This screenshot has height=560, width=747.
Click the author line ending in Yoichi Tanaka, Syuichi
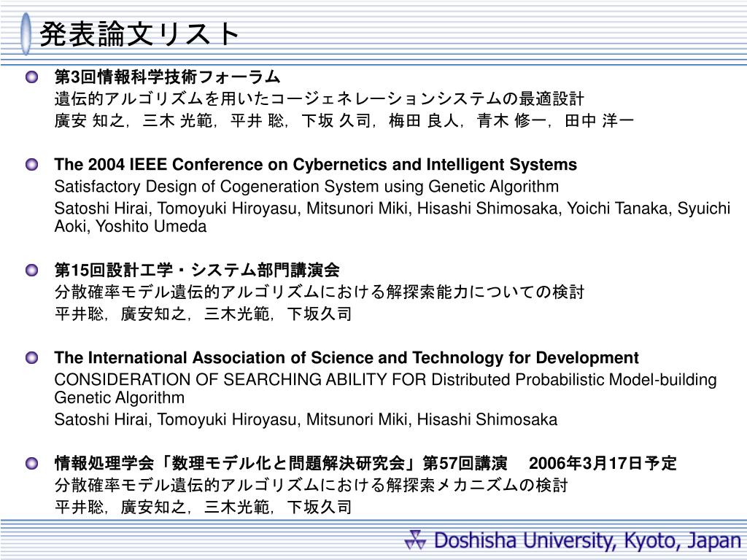click(x=392, y=208)
